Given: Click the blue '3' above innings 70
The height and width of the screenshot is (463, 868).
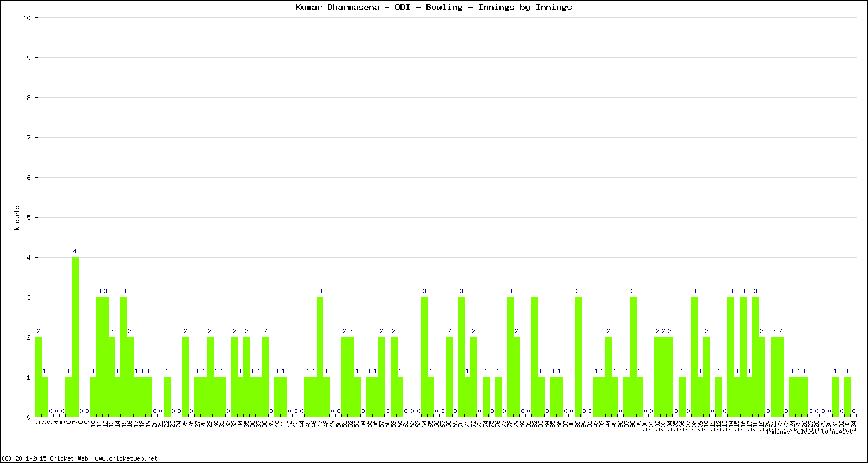Looking at the screenshot, I should [461, 291].
